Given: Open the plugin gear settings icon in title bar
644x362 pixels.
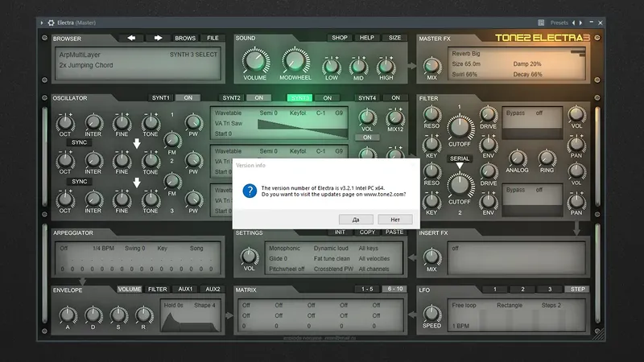Looking at the screenshot, I should point(51,23).
